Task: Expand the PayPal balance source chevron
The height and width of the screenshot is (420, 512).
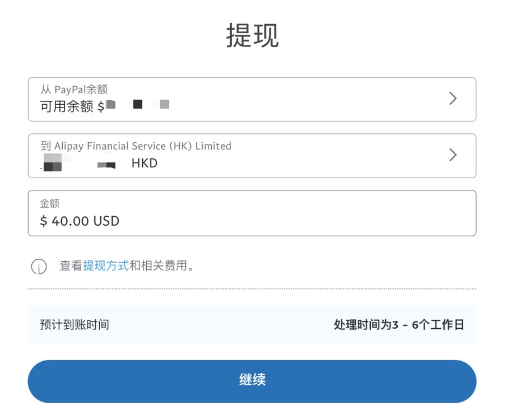Action: coord(453,99)
